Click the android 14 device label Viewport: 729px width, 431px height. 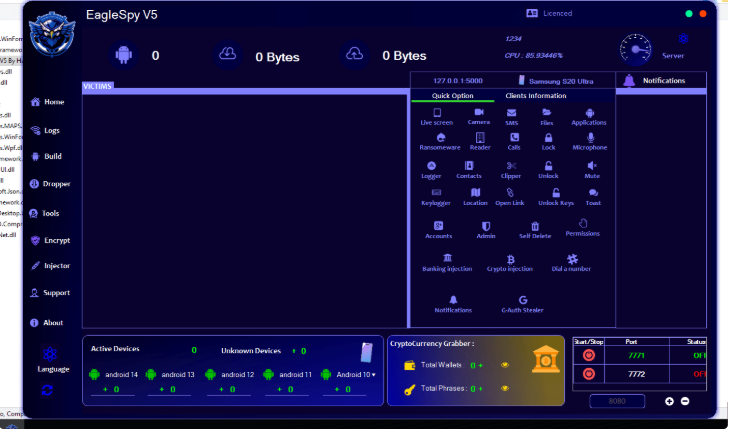coord(121,375)
